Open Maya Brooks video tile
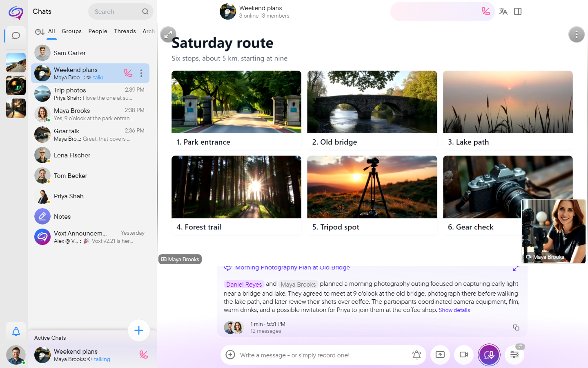Viewport: 588px width, 368px height. [x=554, y=231]
